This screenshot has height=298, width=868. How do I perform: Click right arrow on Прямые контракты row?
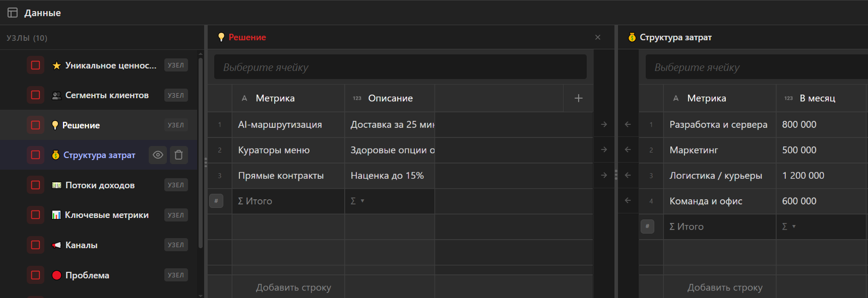click(604, 175)
